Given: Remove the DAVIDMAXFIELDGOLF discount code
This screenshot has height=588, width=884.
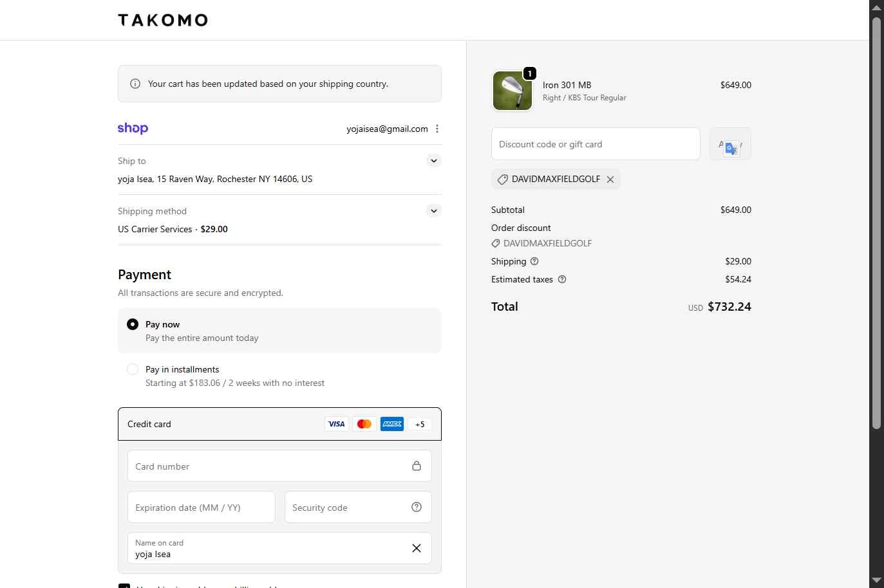Looking at the screenshot, I should tap(610, 179).
